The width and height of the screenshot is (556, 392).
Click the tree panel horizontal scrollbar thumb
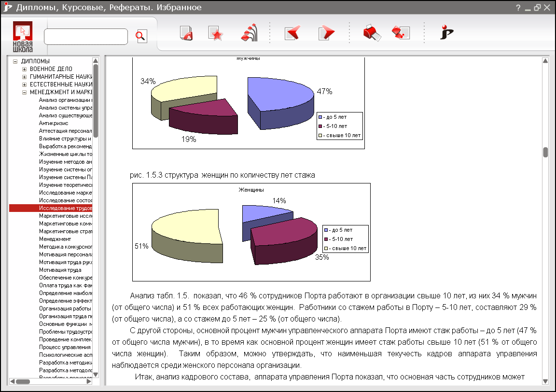23,382
